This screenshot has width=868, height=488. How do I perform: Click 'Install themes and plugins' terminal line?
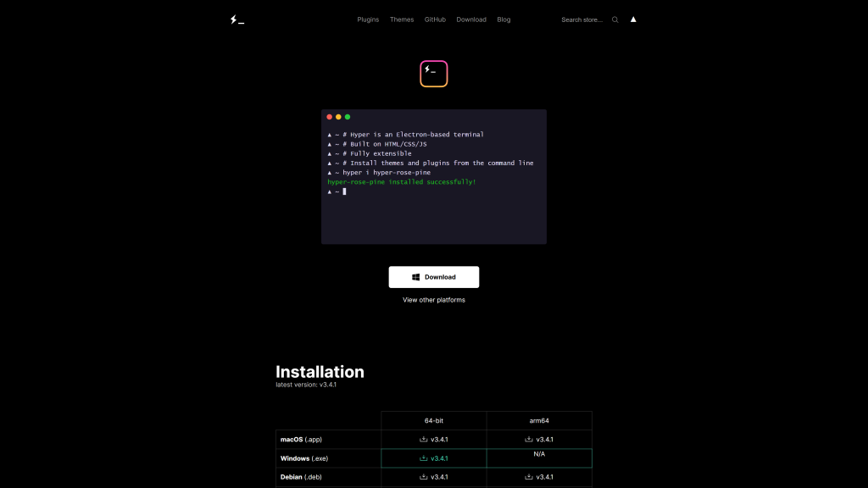point(431,163)
